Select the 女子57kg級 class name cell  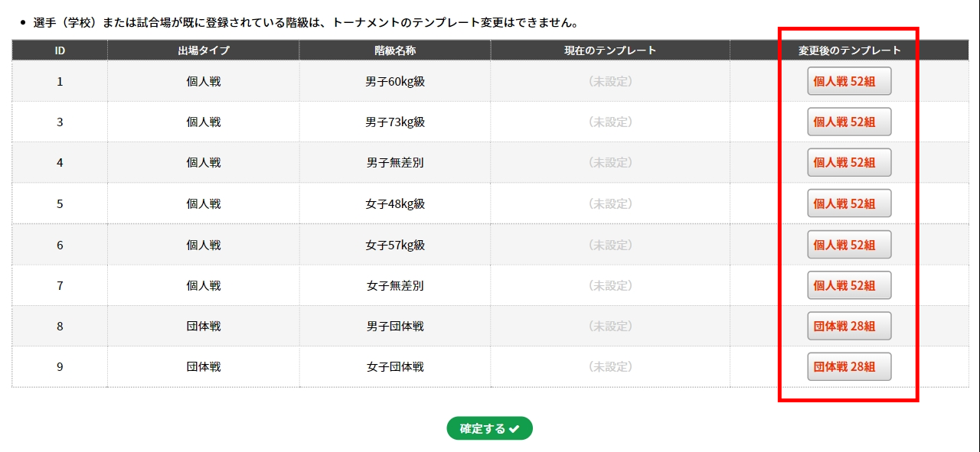pos(395,246)
